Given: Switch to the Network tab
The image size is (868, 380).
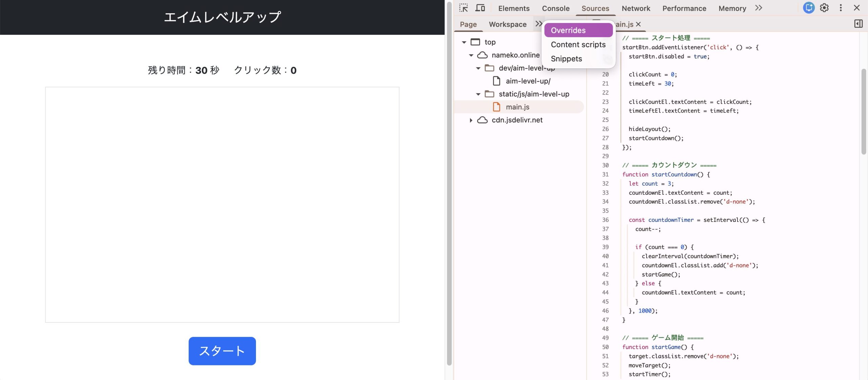Looking at the screenshot, I should tap(636, 8).
